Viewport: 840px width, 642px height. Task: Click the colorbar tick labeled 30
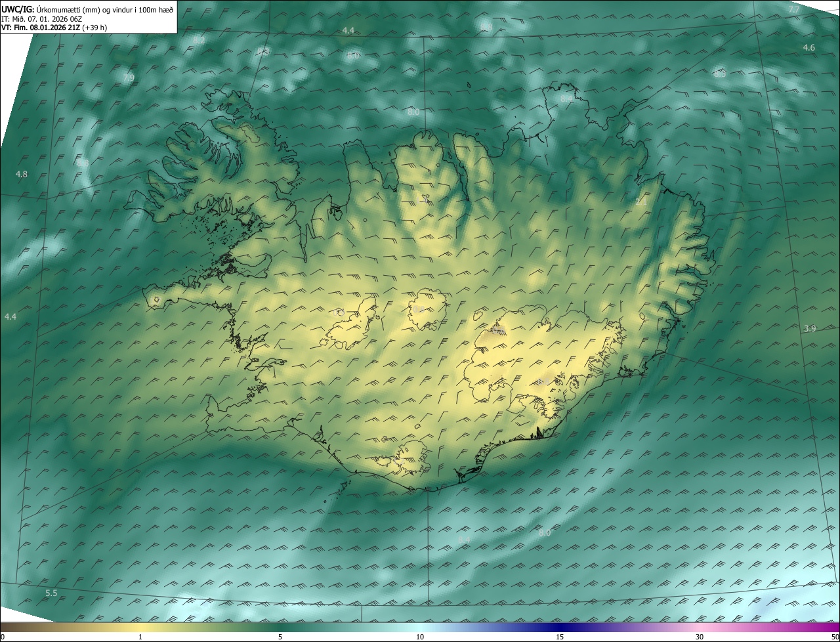click(700, 637)
